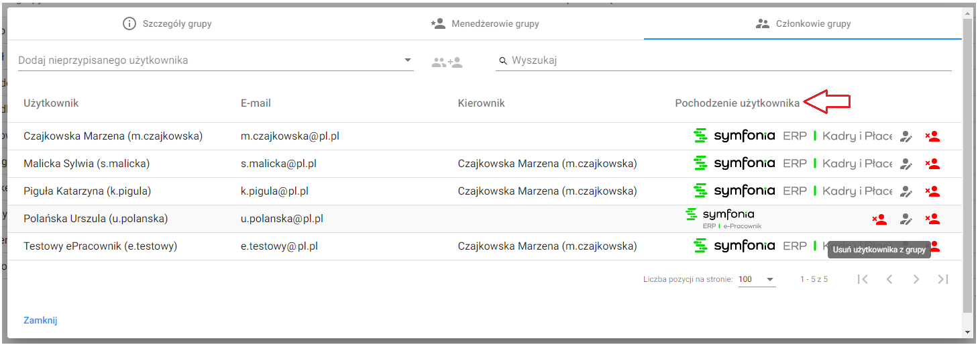Remove Malicka Sylwia from the group
The width and height of the screenshot is (980, 349).
pos(932,164)
